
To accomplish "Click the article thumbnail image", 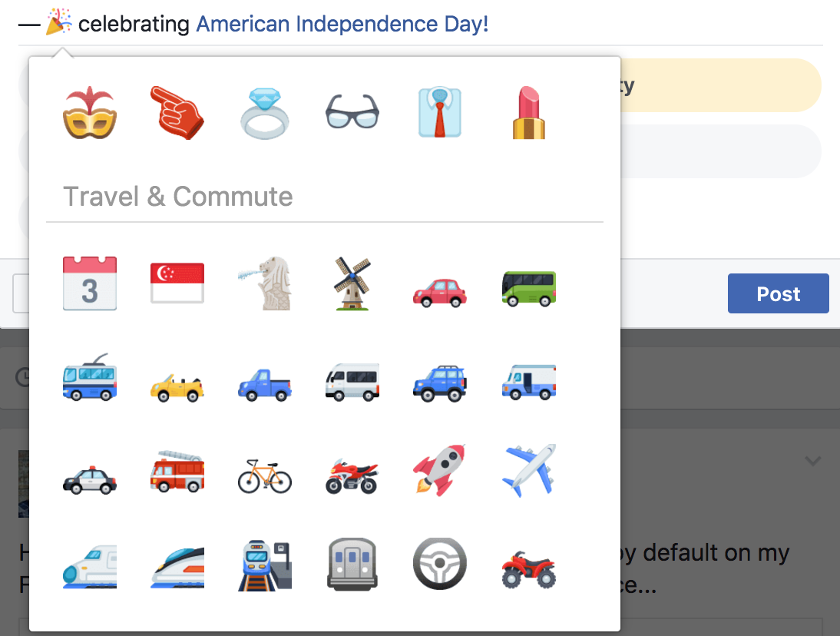I will tap(23, 483).
